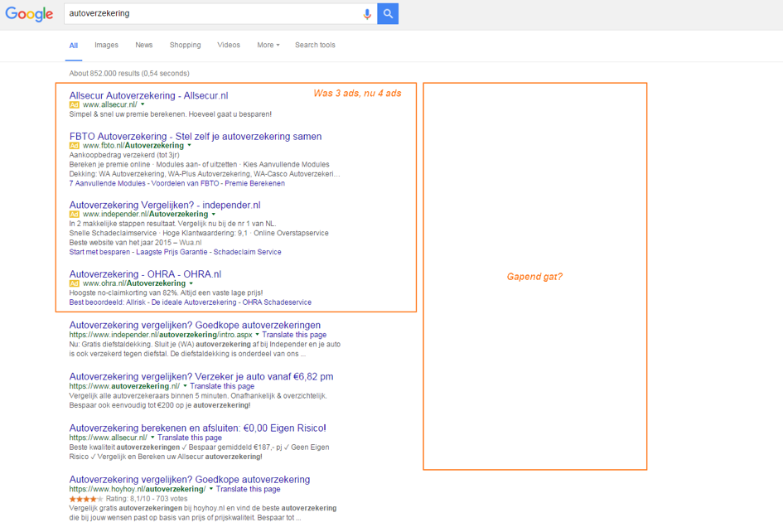
Task: Click the Rating: 8,1/10 - 703 votes text
Action: point(147,499)
